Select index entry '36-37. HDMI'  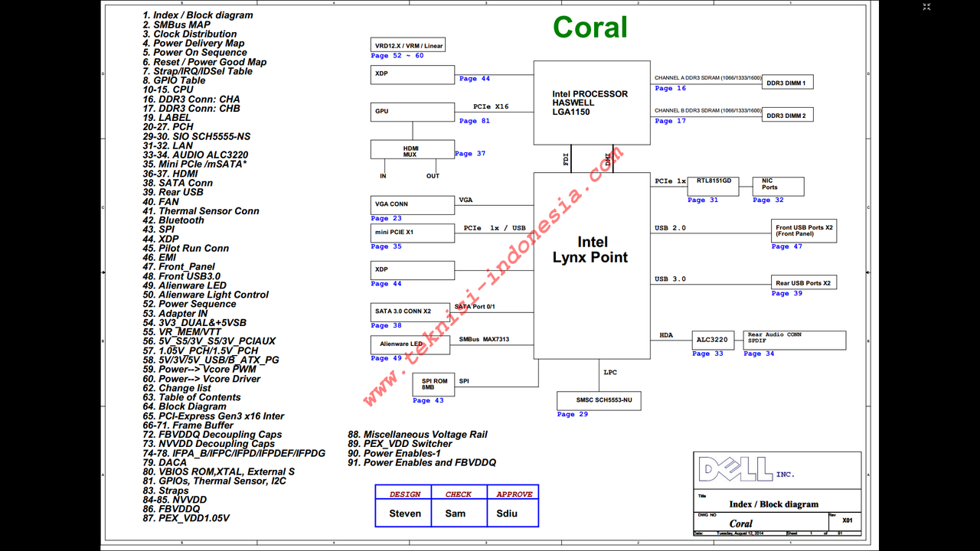pyautogui.click(x=170, y=174)
